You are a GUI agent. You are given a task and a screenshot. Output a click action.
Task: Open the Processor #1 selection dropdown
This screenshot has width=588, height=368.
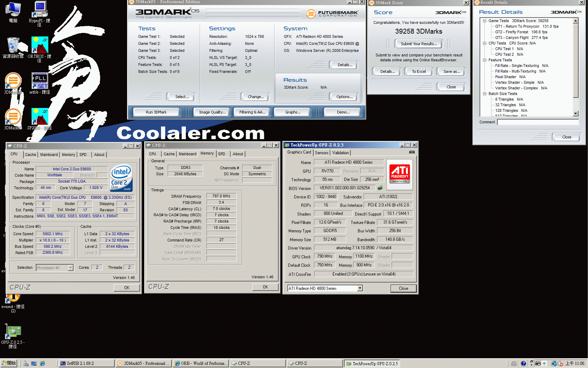coord(70,267)
